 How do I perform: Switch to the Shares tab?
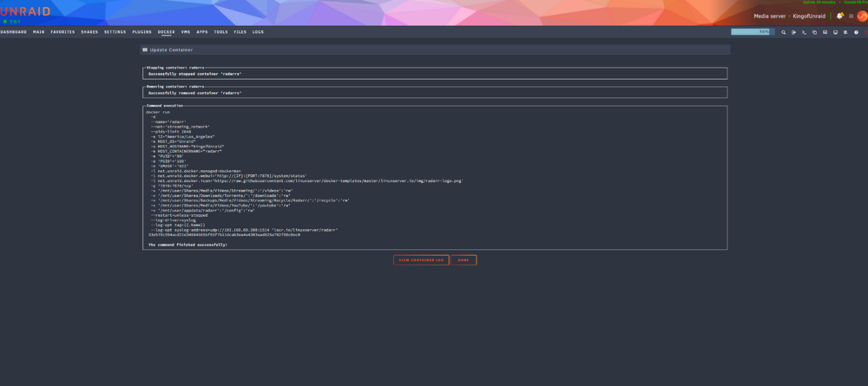coord(89,32)
